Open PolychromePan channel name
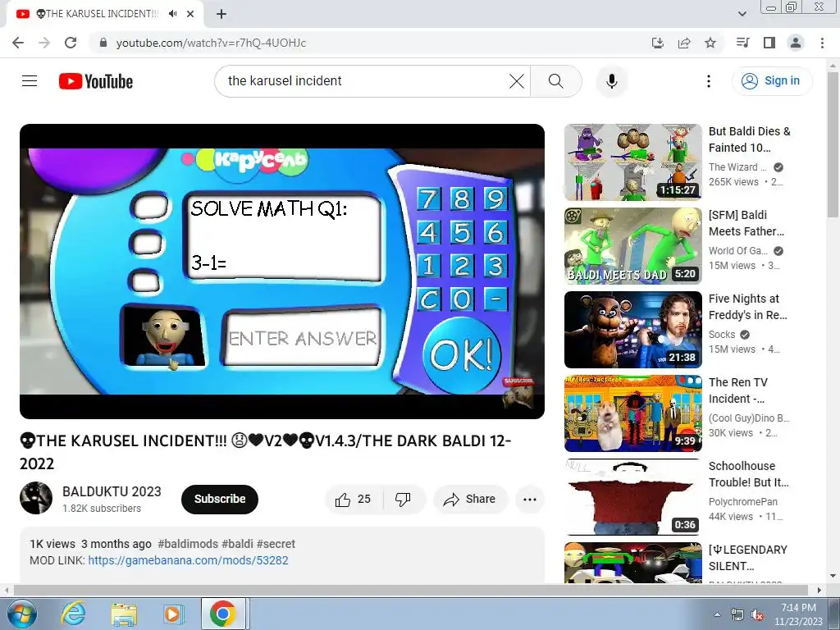 pos(742,501)
